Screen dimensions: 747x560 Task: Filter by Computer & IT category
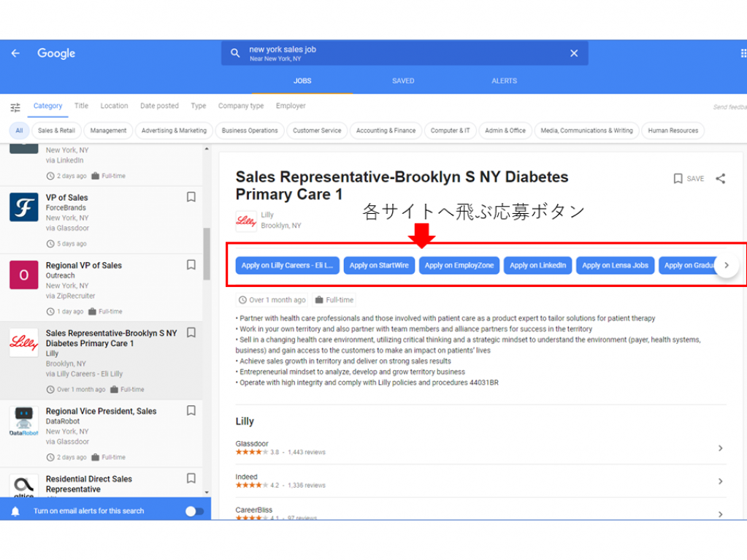point(451,131)
